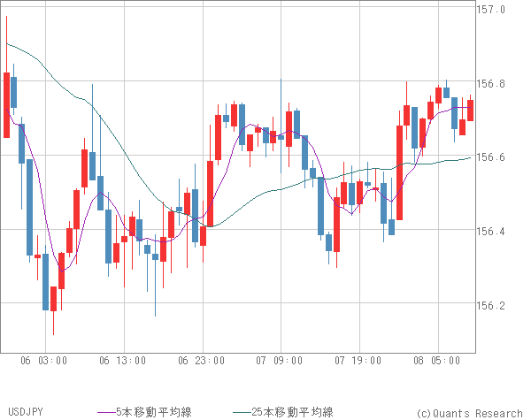Click the 156.6 price axis label
Viewport: 531px width, 420px height.
[x=490, y=157]
